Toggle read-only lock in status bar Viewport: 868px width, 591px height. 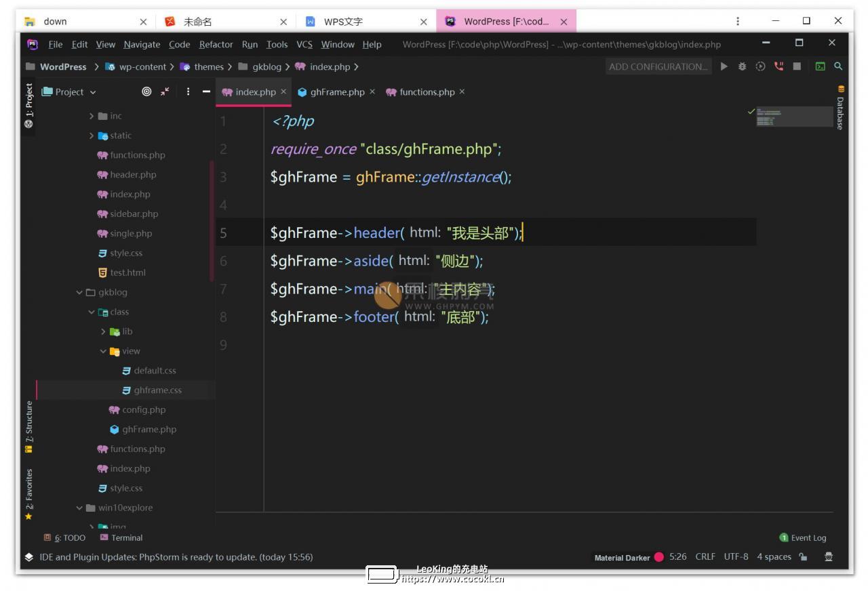point(804,557)
